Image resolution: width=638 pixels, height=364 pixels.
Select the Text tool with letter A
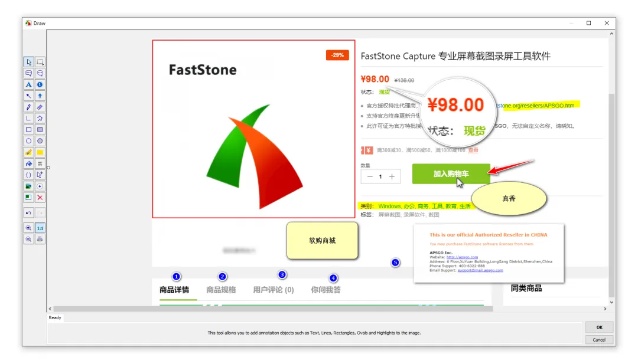point(28,84)
